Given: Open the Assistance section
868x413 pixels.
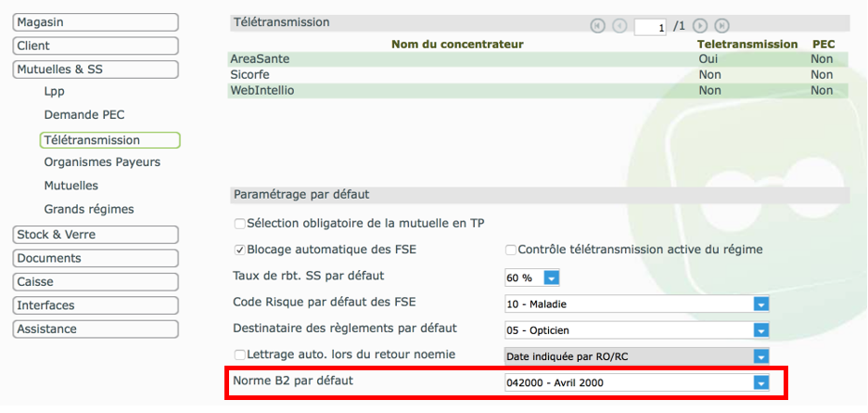Looking at the screenshot, I should click(96, 329).
